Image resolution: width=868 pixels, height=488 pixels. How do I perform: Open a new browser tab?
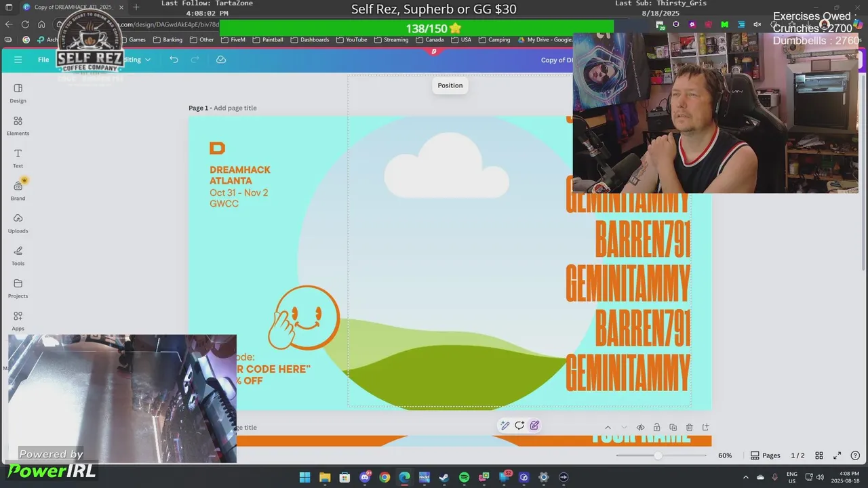(x=136, y=7)
